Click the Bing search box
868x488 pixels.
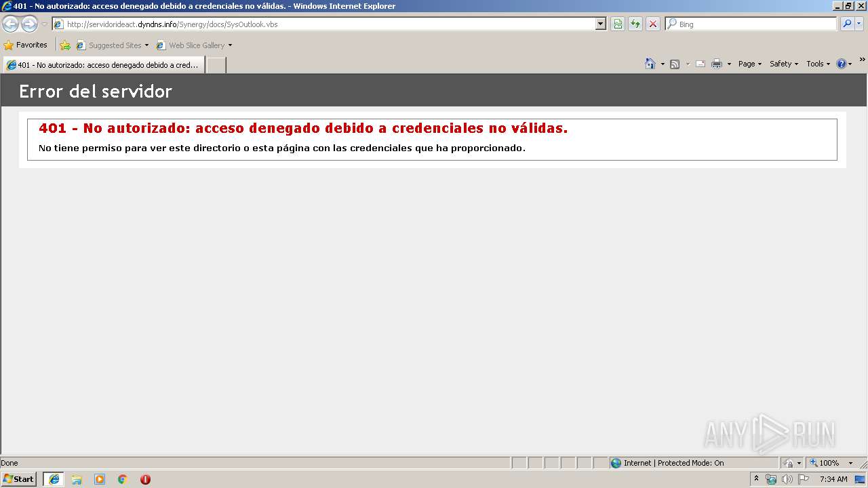[751, 24]
